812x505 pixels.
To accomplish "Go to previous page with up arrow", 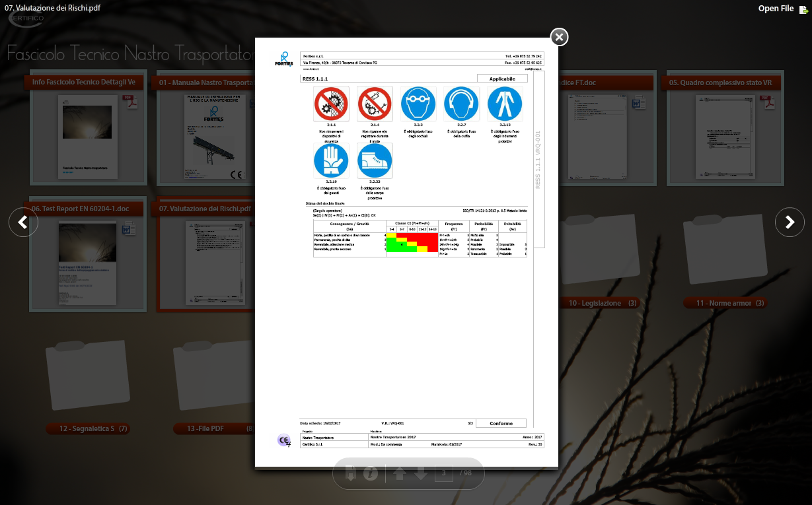I will click(400, 473).
